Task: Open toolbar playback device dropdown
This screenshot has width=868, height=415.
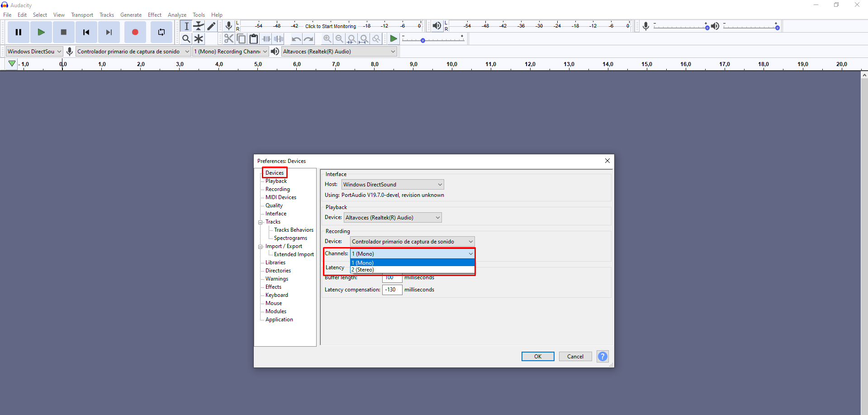Action: (x=339, y=52)
